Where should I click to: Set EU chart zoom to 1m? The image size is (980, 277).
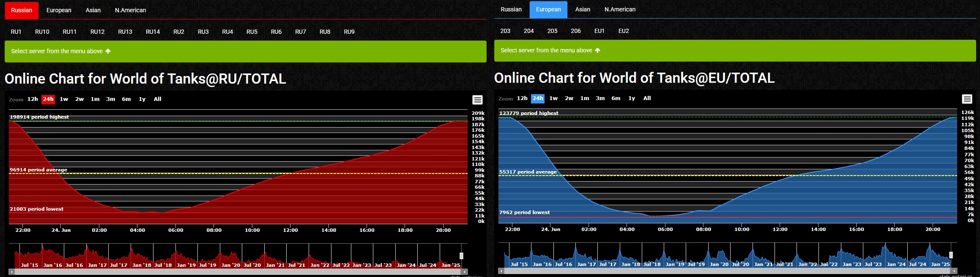(x=585, y=98)
